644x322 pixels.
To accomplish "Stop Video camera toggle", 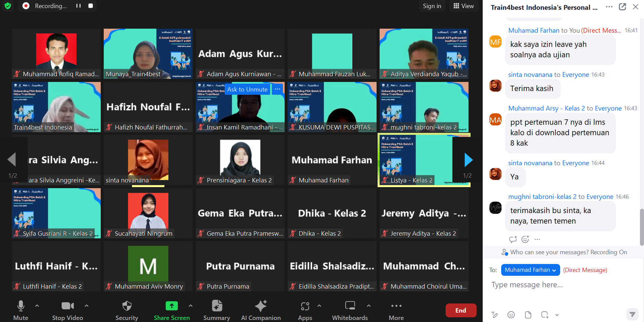I will click(x=67, y=306).
